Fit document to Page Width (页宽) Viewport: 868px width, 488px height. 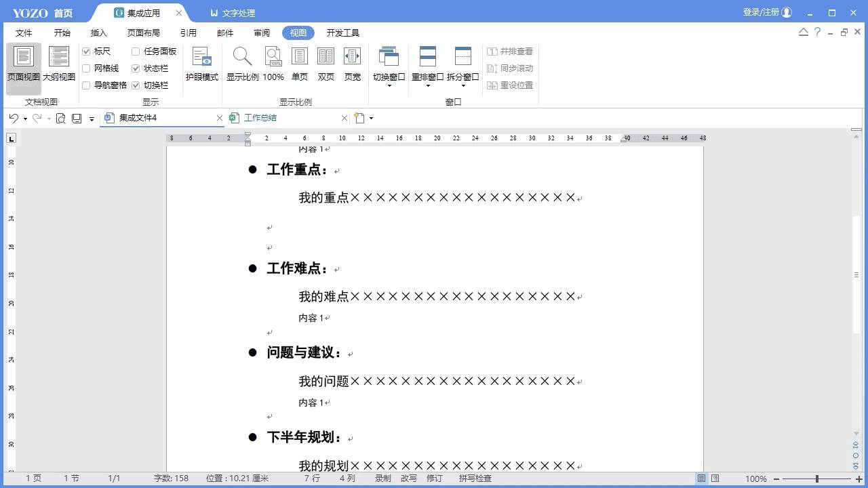click(x=353, y=64)
